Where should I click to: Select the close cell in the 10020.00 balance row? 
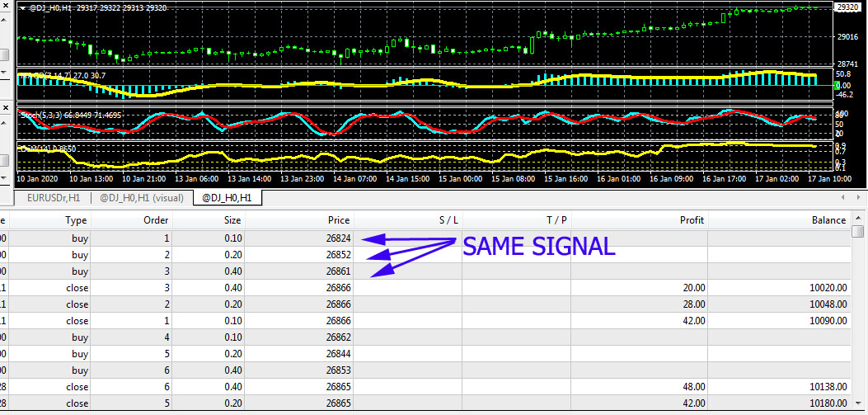click(x=77, y=288)
